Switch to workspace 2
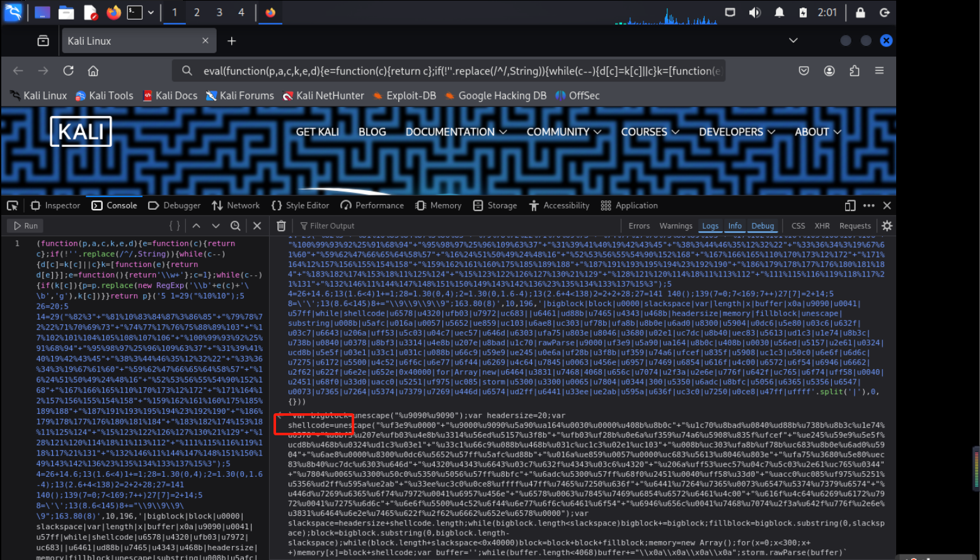This screenshot has height=560, width=980. (197, 12)
